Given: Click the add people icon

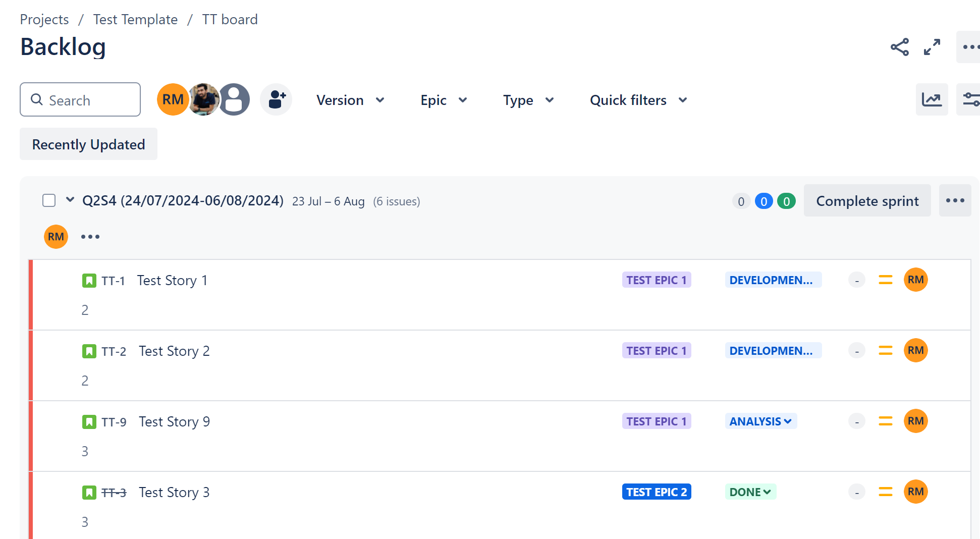Looking at the screenshot, I should [x=276, y=99].
